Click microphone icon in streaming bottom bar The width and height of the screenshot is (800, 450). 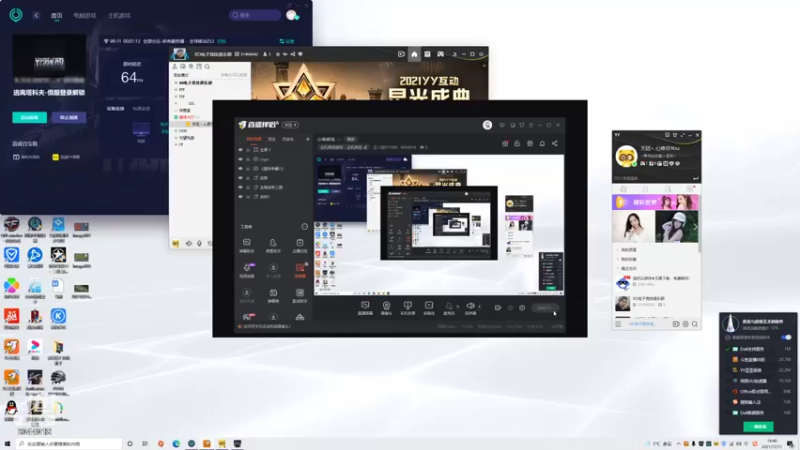pyautogui.click(x=449, y=307)
